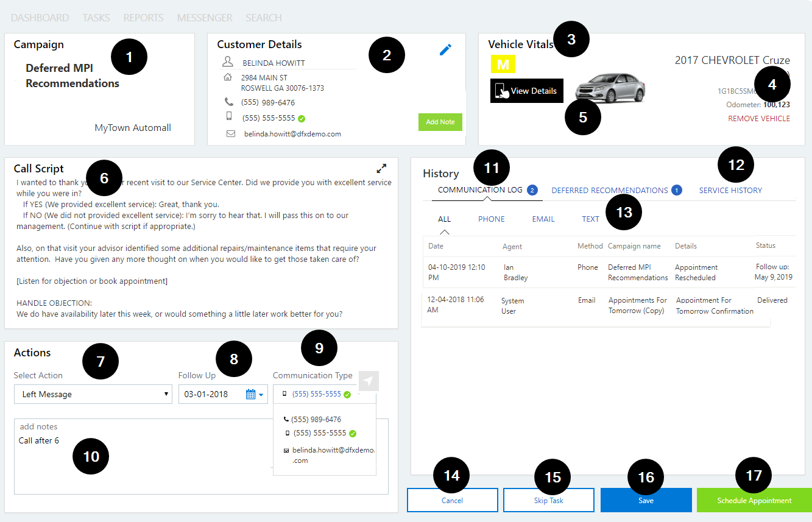Click the Campaign name column header
Screen dimensions: 812x522
click(x=634, y=246)
